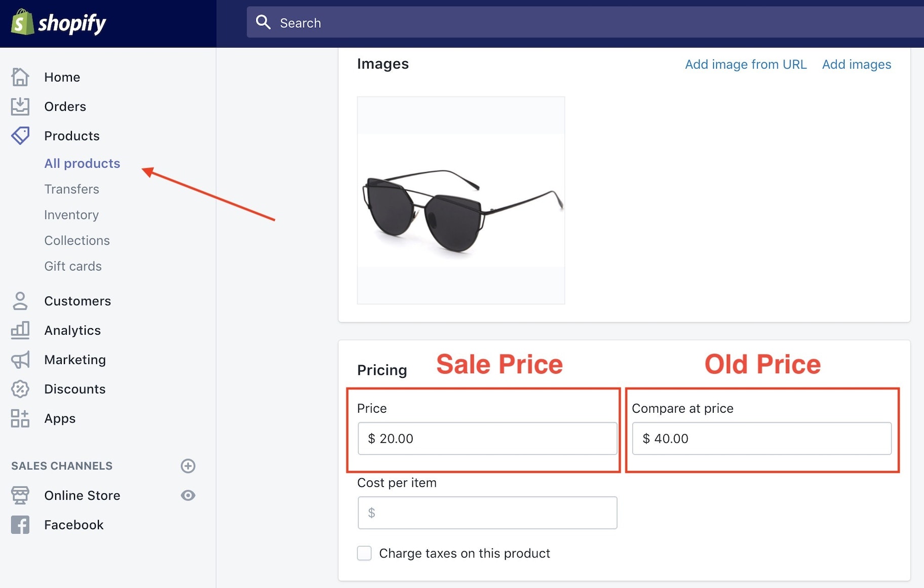The width and height of the screenshot is (924, 588).
Task: Click the Marketing megaphone icon
Action: [20, 360]
